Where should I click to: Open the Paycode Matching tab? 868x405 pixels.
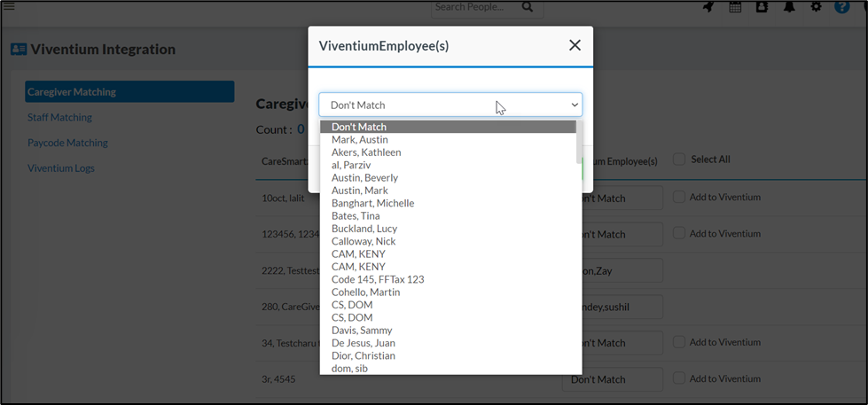(67, 143)
